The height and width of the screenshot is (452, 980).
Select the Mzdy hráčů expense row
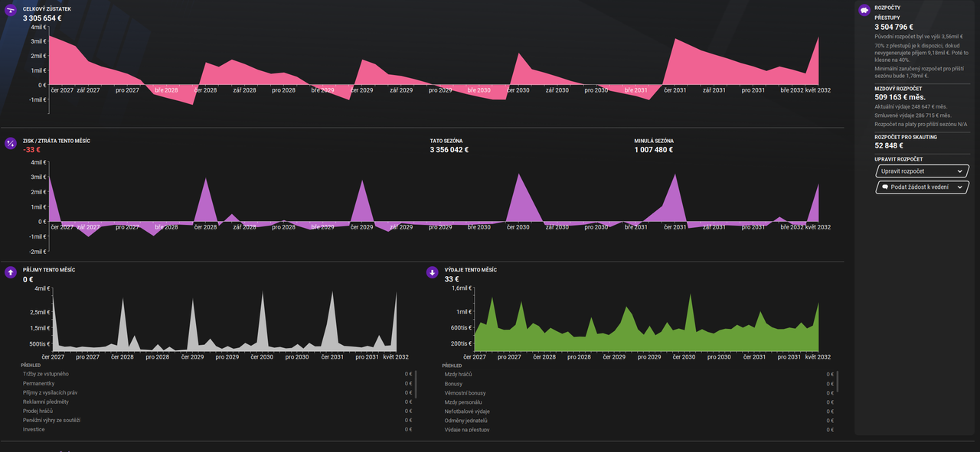point(639,374)
